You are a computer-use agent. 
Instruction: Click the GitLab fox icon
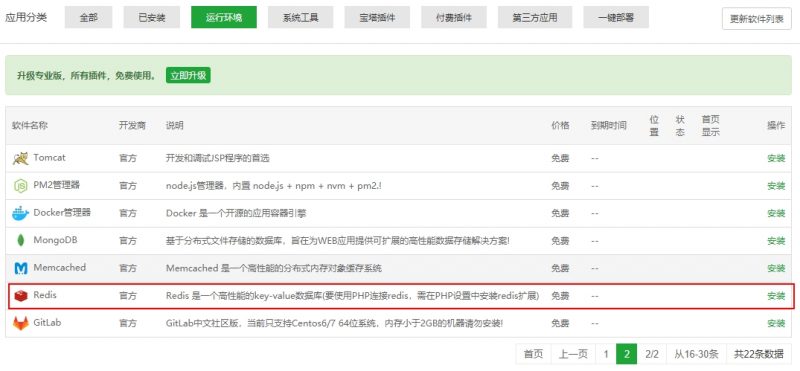pyautogui.click(x=20, y=324)
